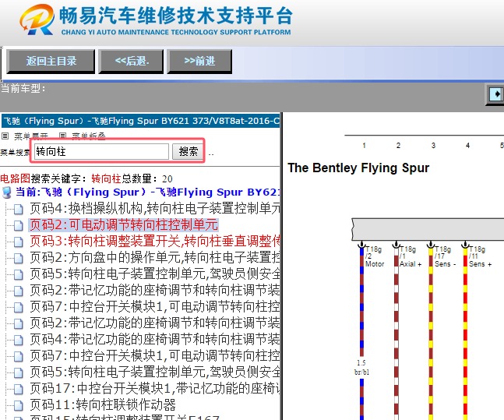Click the arrow icon beside current vehicle bar
Viewport: 504px width, 420px height.
496,94
